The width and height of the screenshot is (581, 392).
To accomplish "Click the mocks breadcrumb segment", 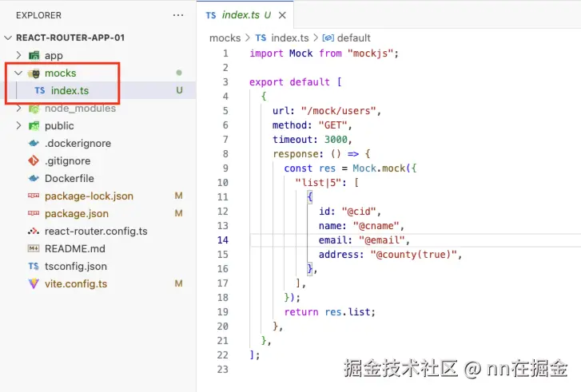I will coord(225,38).
